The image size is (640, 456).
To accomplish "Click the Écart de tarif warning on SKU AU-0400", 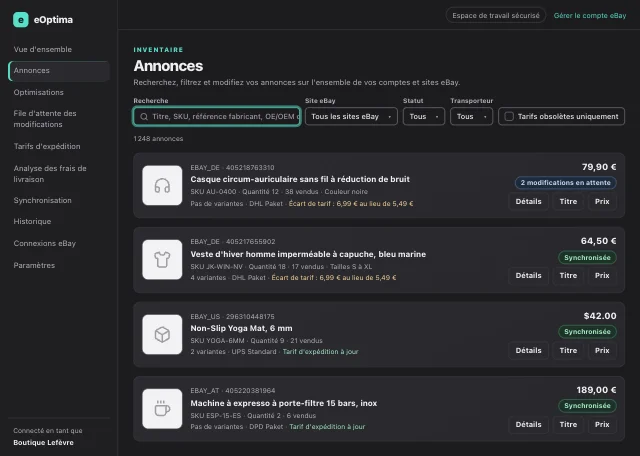I will pos(351,203).
